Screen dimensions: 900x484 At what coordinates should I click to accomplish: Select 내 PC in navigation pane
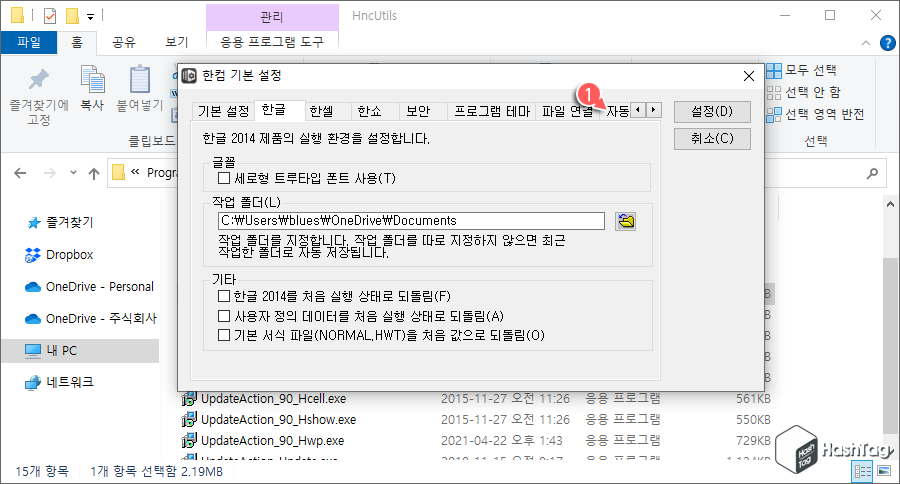[x=80, y=351]
